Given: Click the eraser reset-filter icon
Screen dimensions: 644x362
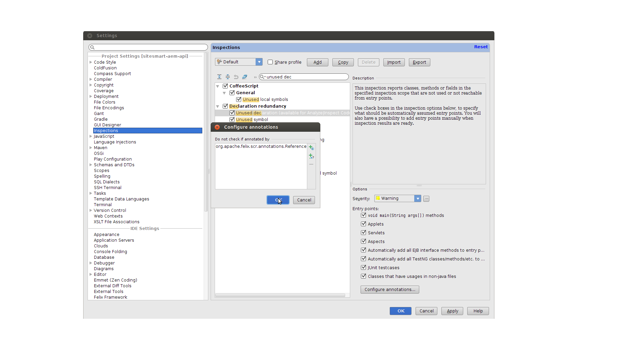Looking at the screenshot, I should [x=245, y=77].
